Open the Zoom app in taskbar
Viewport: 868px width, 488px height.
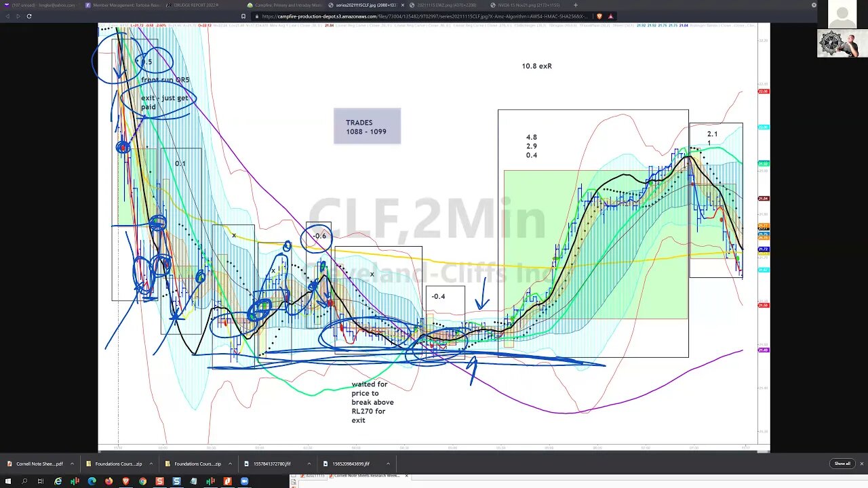tap(244, 481)
